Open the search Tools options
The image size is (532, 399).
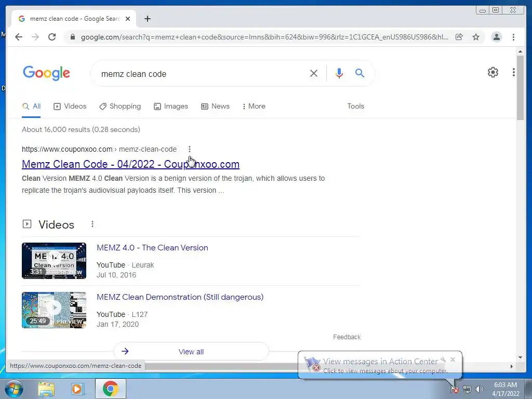pos(355,106)
